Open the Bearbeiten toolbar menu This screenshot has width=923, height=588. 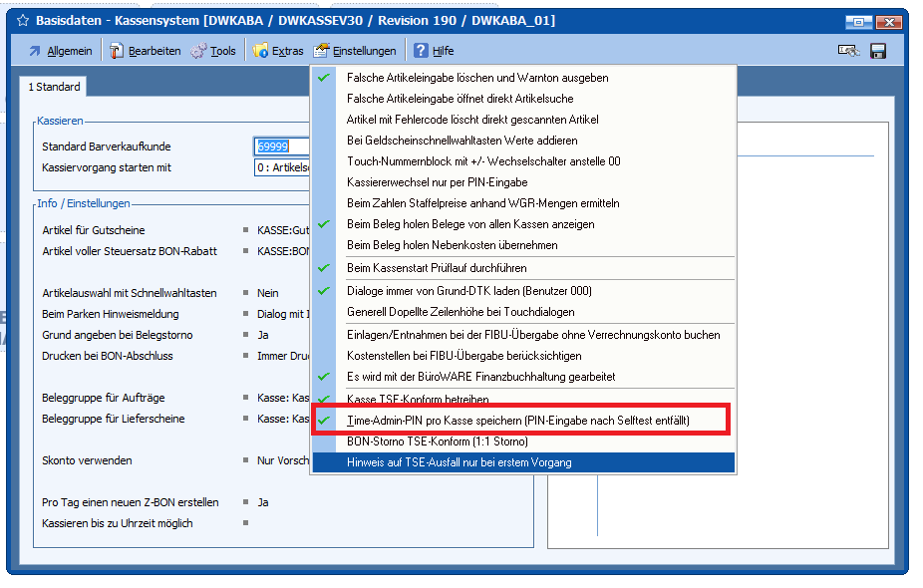pyautogui.click(x=145, y=51)
